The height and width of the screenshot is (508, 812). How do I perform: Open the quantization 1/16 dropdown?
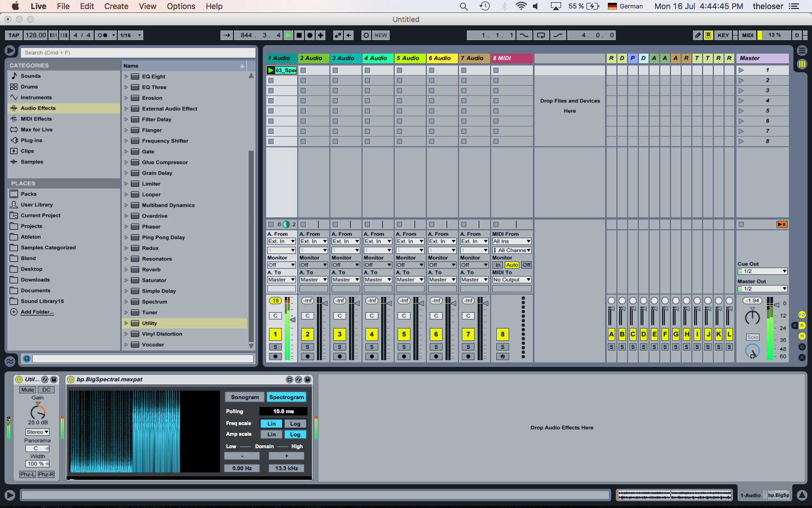click(130, 35)
